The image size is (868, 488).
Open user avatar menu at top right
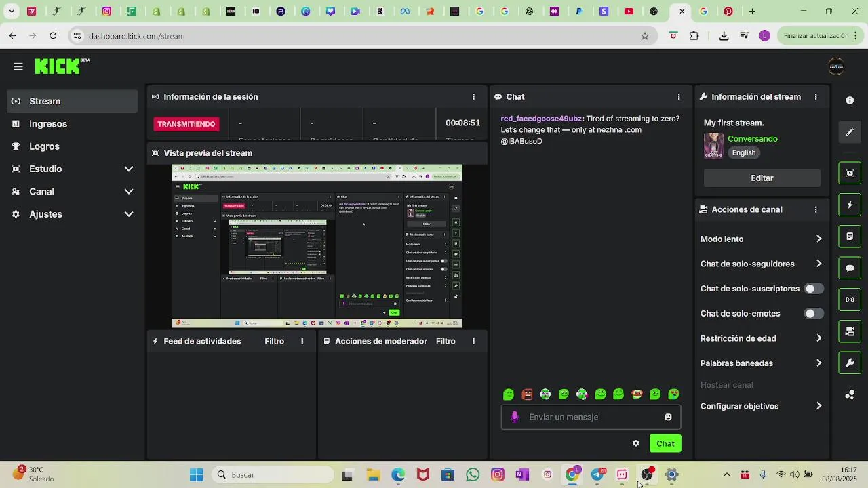click(x=836, y=66)
